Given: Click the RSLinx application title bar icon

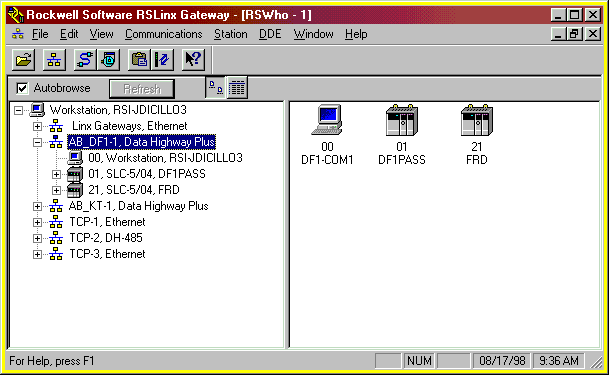Looking at the screenshot, I should tap(16, 15).
